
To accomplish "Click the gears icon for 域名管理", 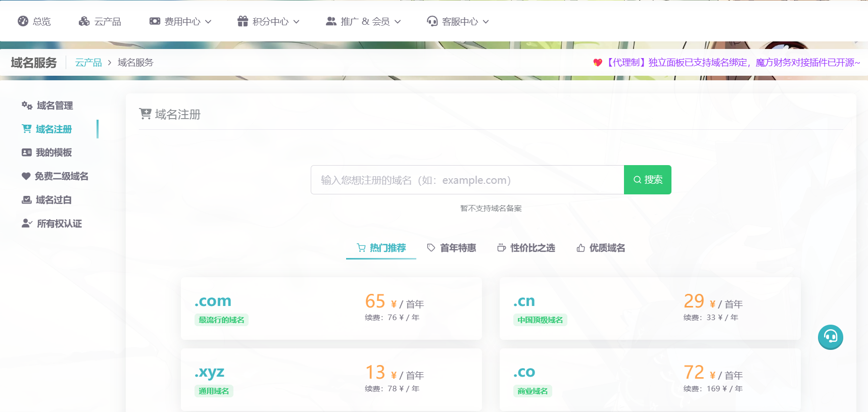I will pyautogui.click(x=27, y=106).
